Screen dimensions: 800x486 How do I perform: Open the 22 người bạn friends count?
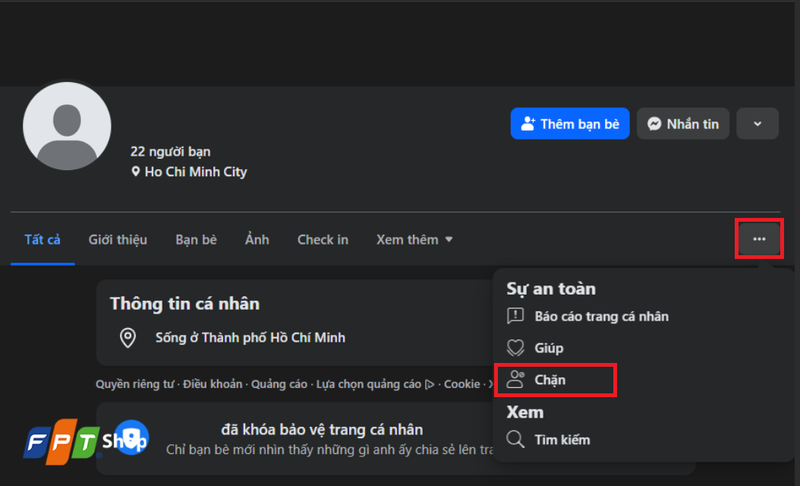tap(170, 151)
